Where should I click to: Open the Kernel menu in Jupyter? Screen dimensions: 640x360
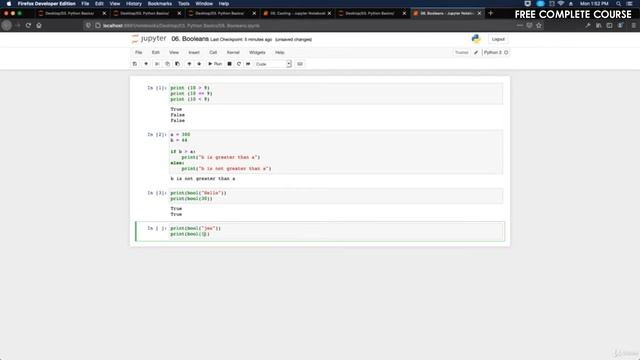(x=233, y=53)
